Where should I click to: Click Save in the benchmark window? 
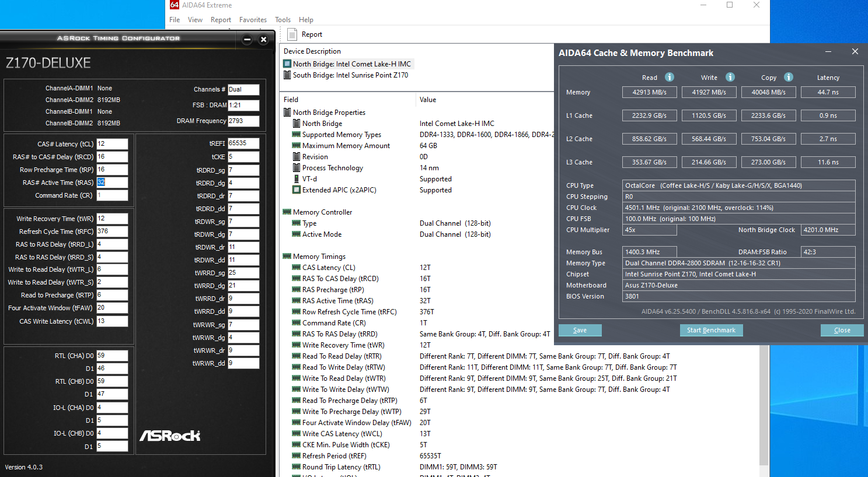tap(580, 330)
